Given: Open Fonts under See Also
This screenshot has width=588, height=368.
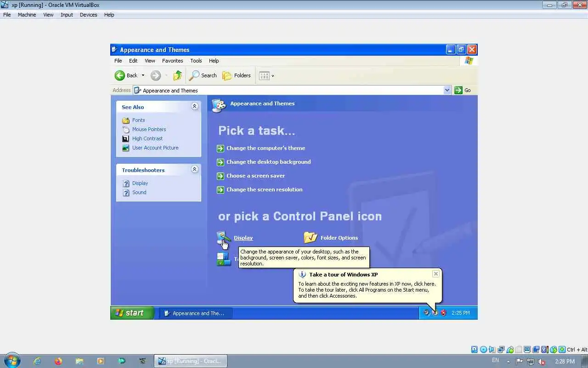Looking at the screenshot, I should [x=138, y=120].
